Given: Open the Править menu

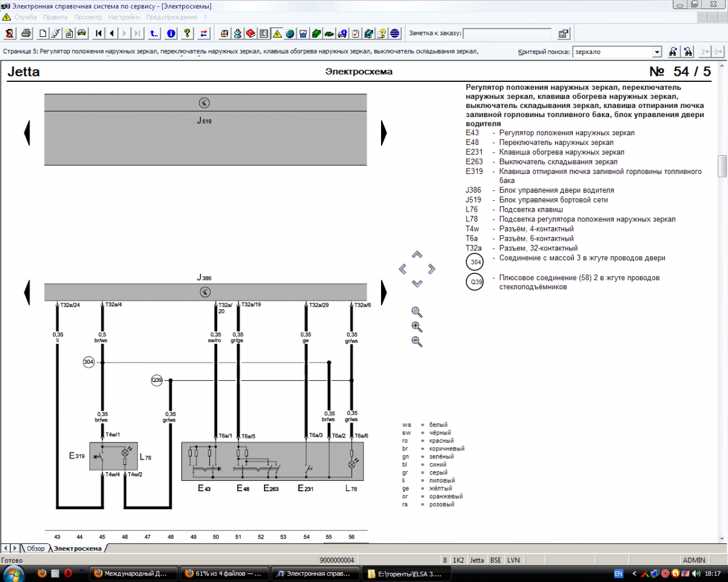Looking at the screenshot, I should [x=56, y=17].
